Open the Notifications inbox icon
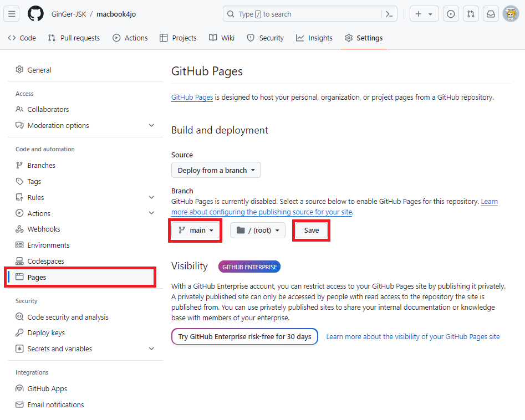 tap(491, 14)
